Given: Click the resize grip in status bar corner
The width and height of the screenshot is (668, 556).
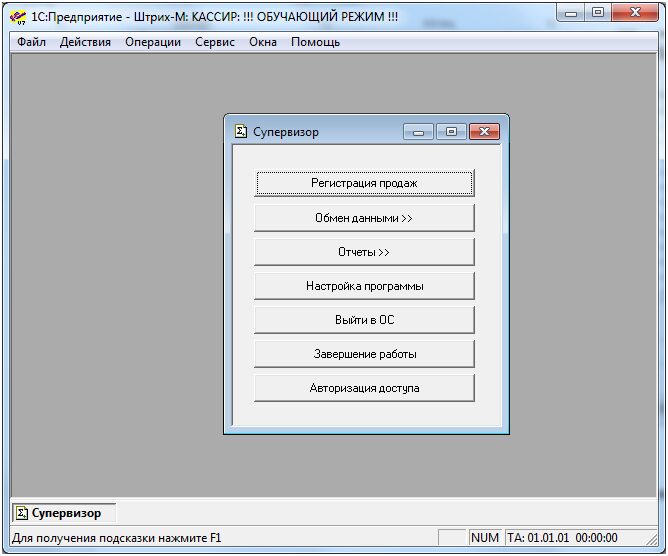Looking at the screenshot, I should (x=651, y=539).
